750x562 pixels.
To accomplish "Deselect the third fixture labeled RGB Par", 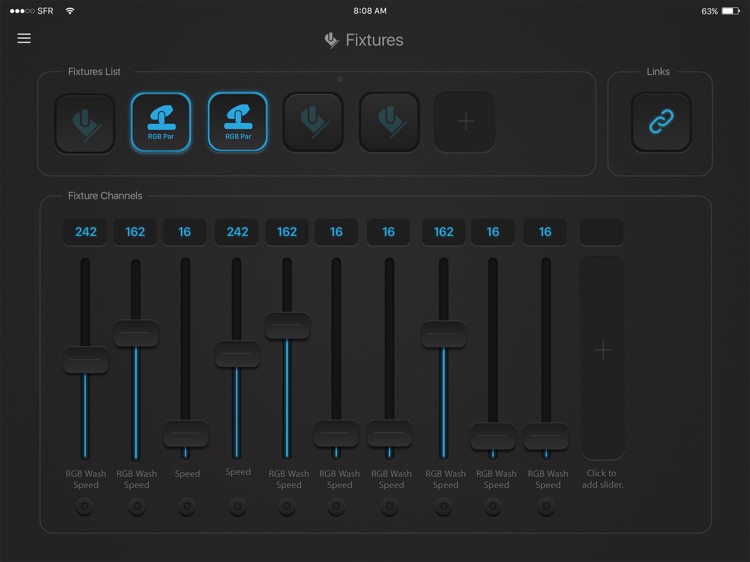I will (x=238, y=122).
